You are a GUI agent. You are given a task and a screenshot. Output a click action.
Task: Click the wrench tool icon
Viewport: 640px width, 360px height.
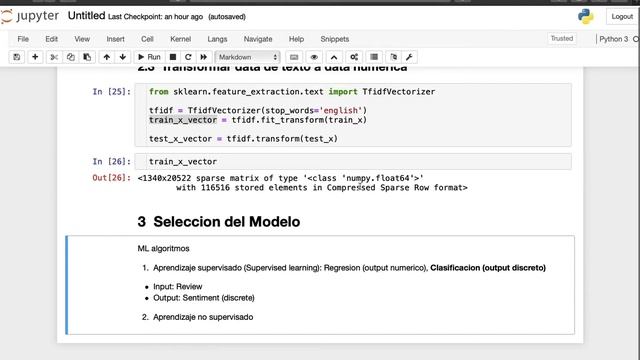tap(409, 57)
